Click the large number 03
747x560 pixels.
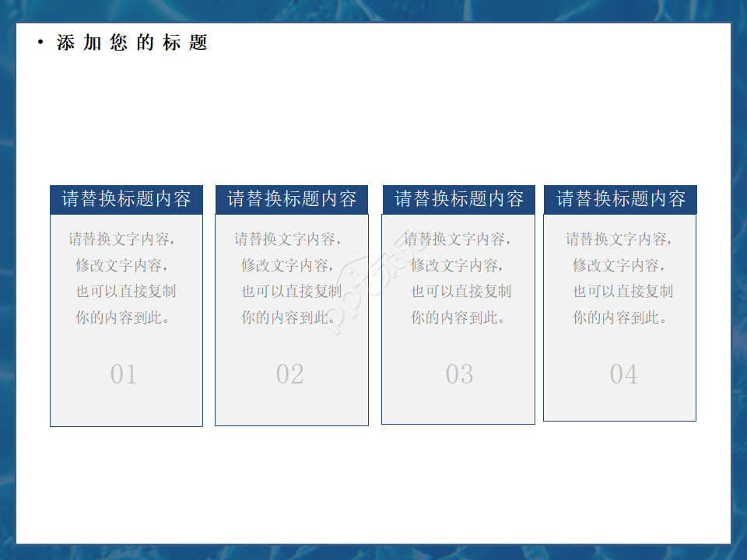459,374
